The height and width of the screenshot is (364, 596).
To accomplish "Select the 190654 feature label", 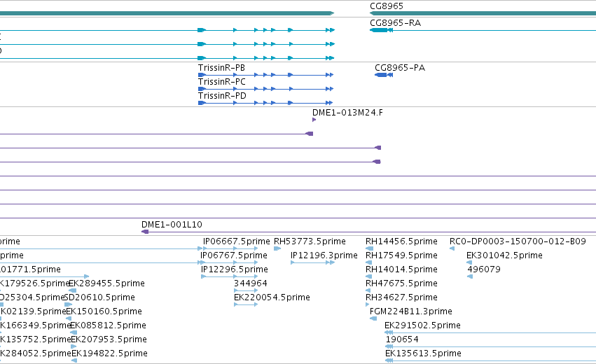I will (x=402, y=340).
